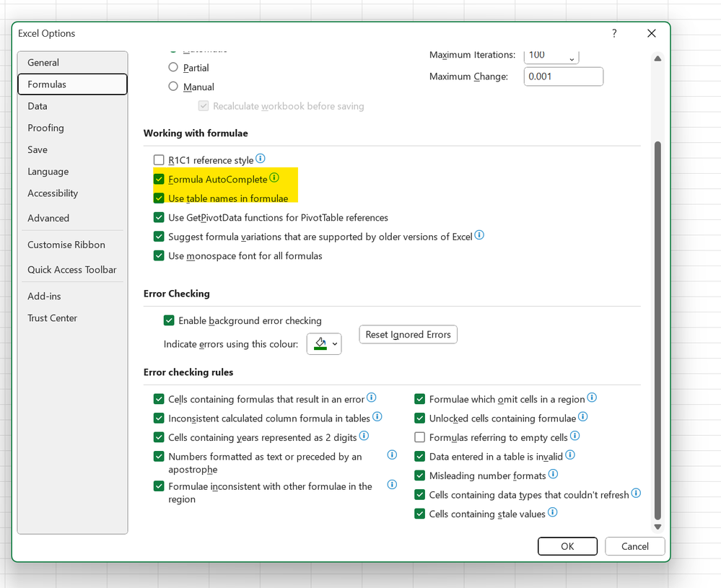This screenshot has width=721, height=588.
Task: Open the Accessibility category
Action: 73,193
